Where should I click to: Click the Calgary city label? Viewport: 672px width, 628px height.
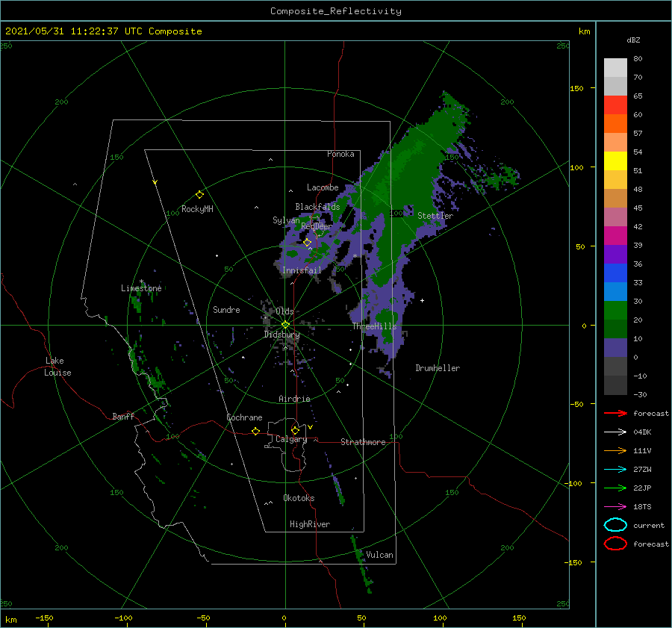[x=291, y=439]
